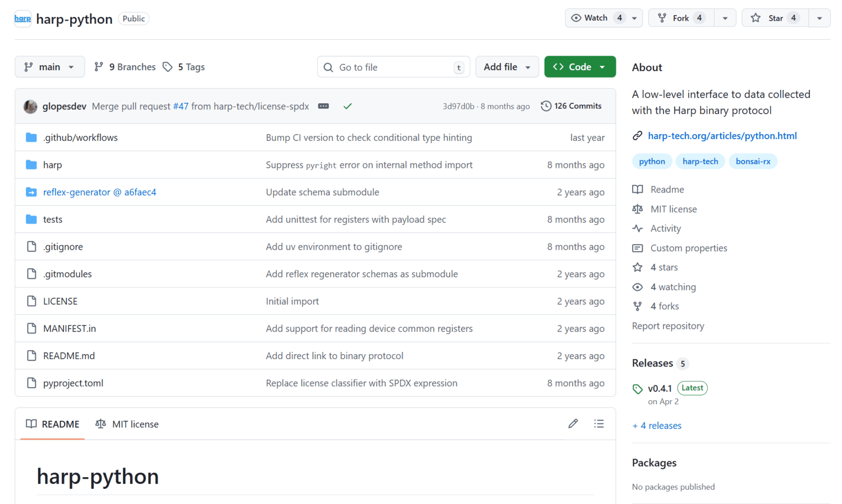Open reflex-generator @ a6faec4 submodule
This screenshot has width=842, height=504.
point(99,192)
